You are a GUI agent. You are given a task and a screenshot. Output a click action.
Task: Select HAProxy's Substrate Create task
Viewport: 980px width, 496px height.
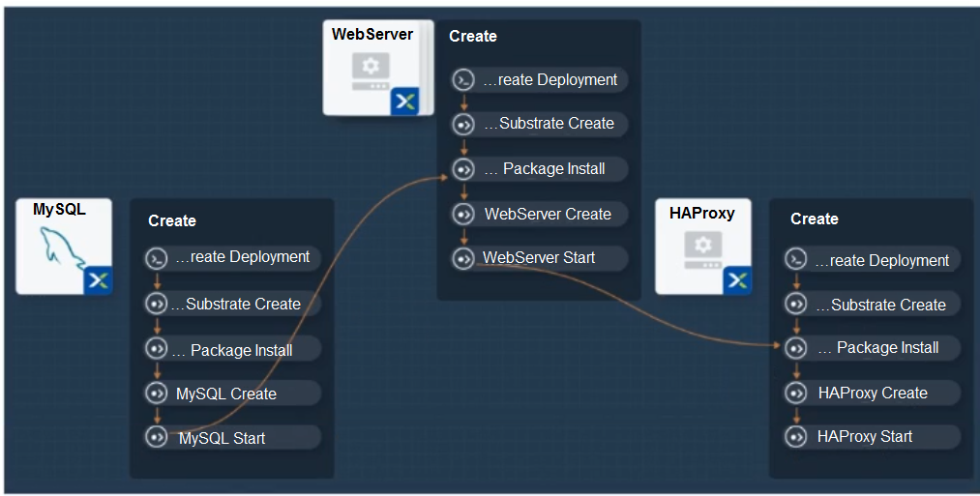coord(872,305)
